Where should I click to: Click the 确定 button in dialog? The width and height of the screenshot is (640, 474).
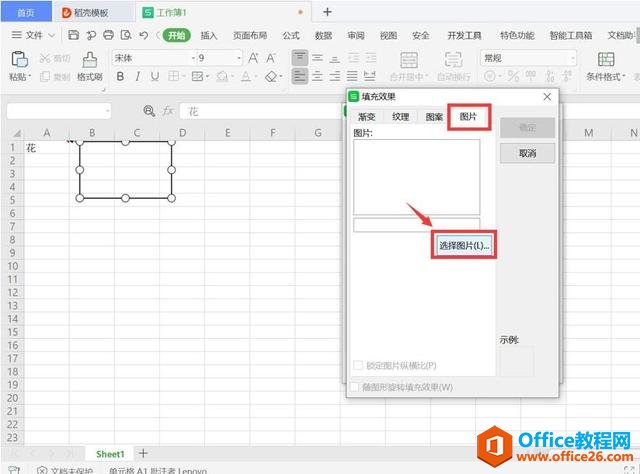(x=527, y=128)
